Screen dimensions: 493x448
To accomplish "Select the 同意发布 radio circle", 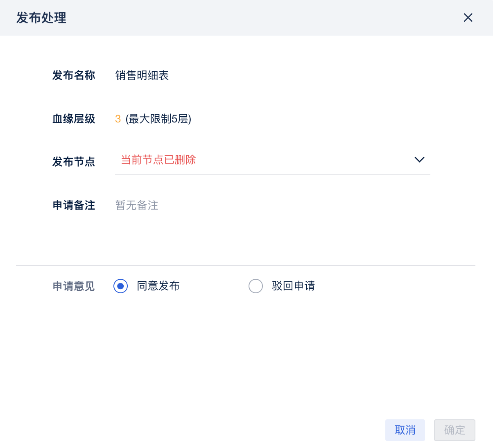I will [x=120, y=286].
